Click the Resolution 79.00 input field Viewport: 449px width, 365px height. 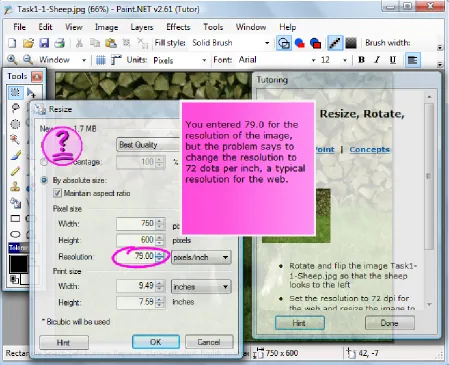tap(135, 256)
